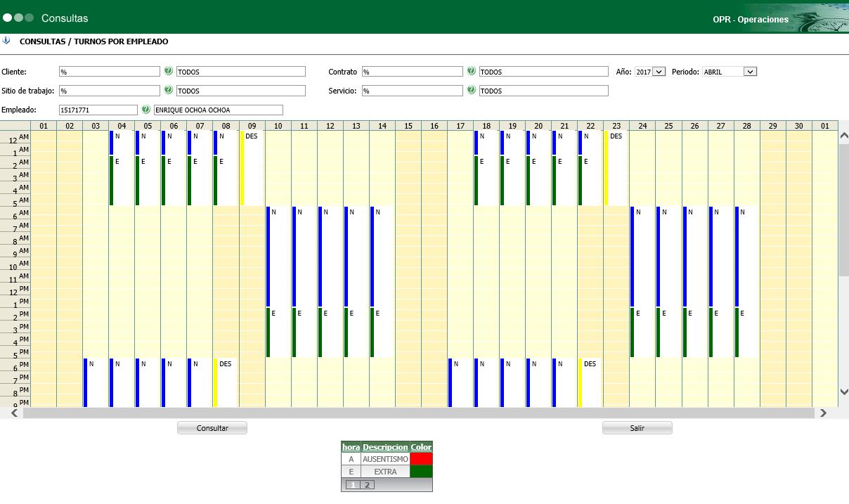849x504 pixels.
Task: Click the help icon next to Cliente field
Action: pyautogui.click(x=169, y=71)
